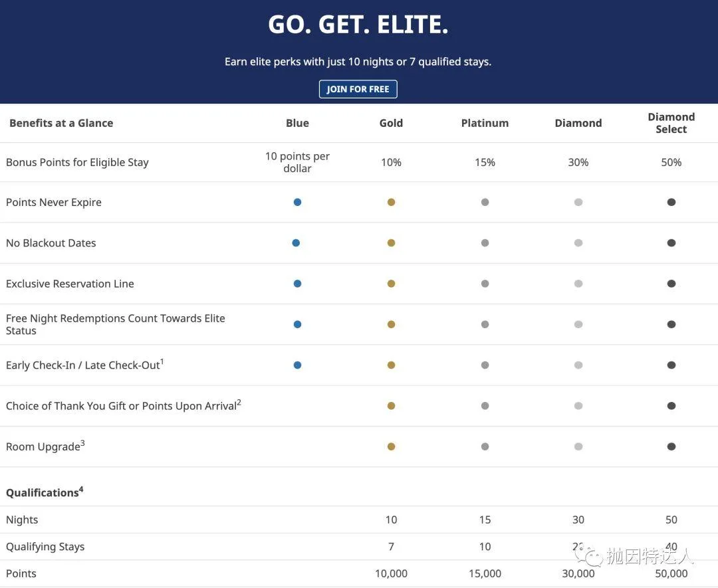Select the Platinum dot for Exclusive Reservation Line
The width and height of the screenshot is (718, 588).
485,284
